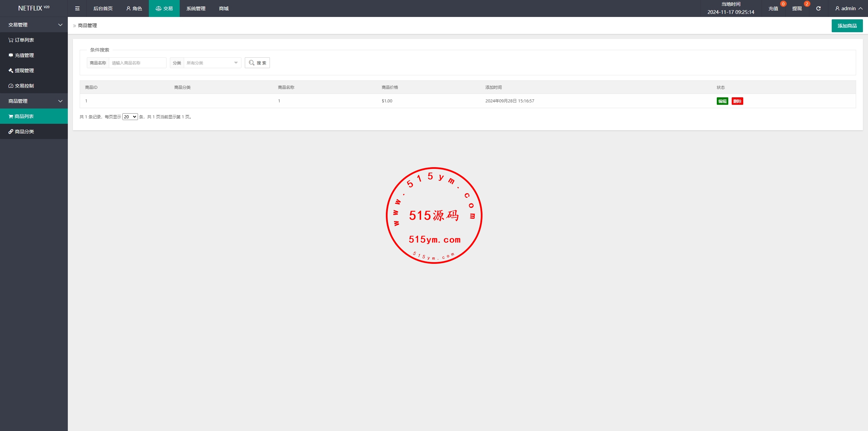Click the refresh icon in top bar
The height and width of the screenshot is (431, 868).
[x=818, y=8]
